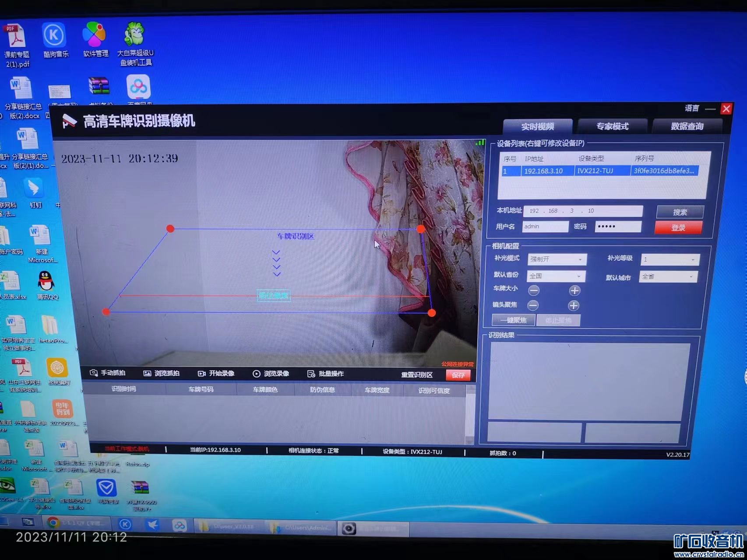
Task: Click the 识别时间 column header
Action: [123, 389]
